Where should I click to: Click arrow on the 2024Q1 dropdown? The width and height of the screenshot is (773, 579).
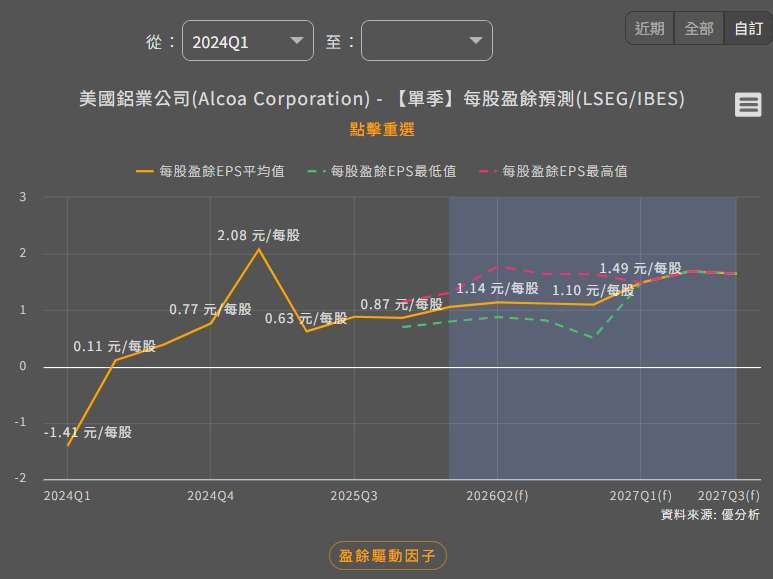pos(296,41)
